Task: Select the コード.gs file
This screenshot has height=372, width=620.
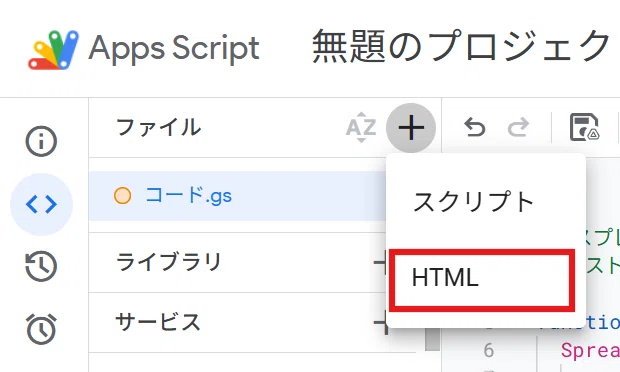Action: coord(237,196)
